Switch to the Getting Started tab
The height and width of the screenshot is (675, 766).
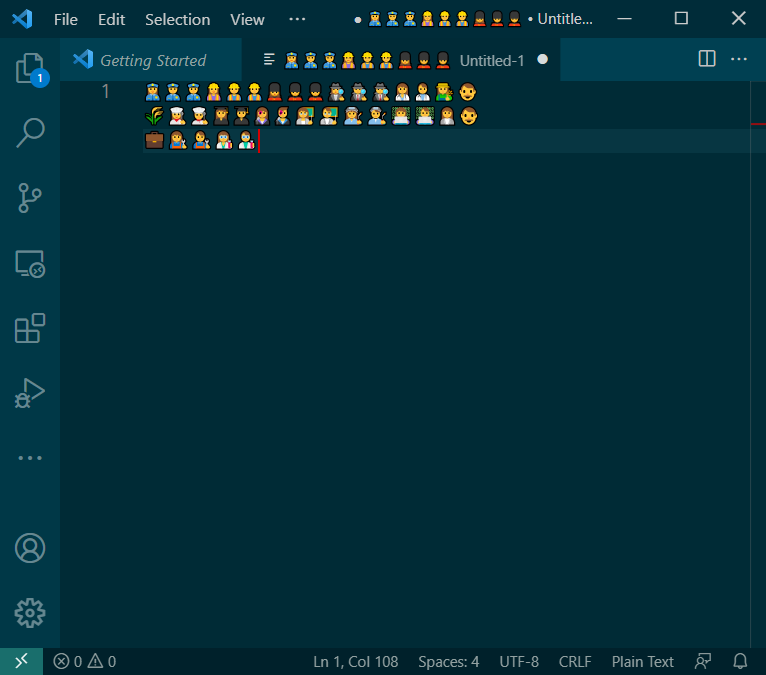pyautogui.click(x=151, y=60)
